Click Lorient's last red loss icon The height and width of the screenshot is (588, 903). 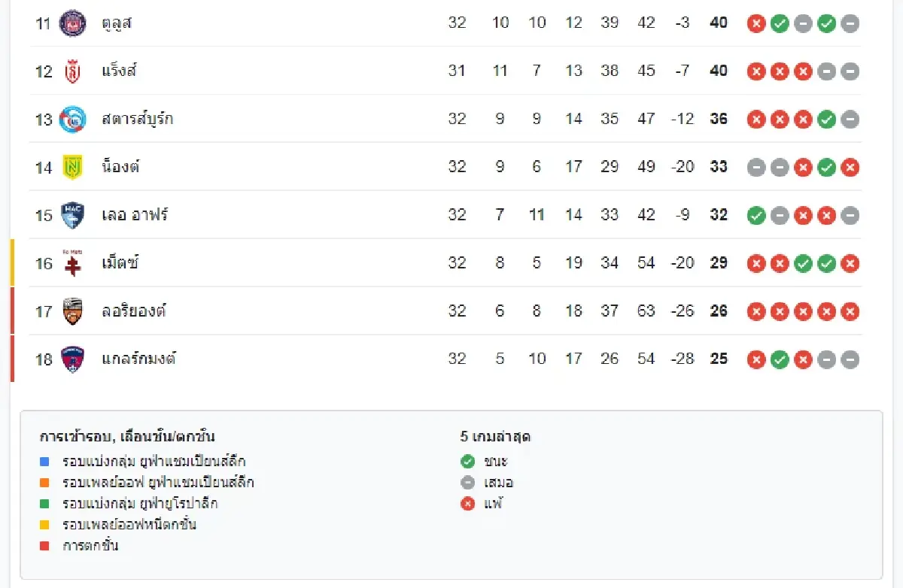click(x=850, y=312)
